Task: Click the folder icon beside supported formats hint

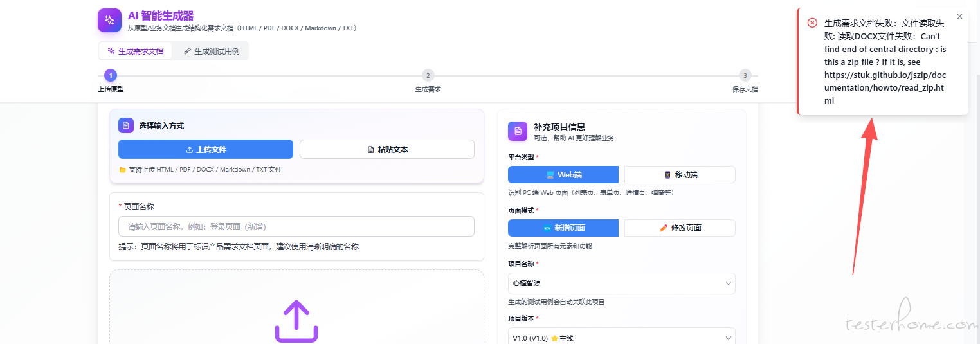Action: (x=123, y=170)
